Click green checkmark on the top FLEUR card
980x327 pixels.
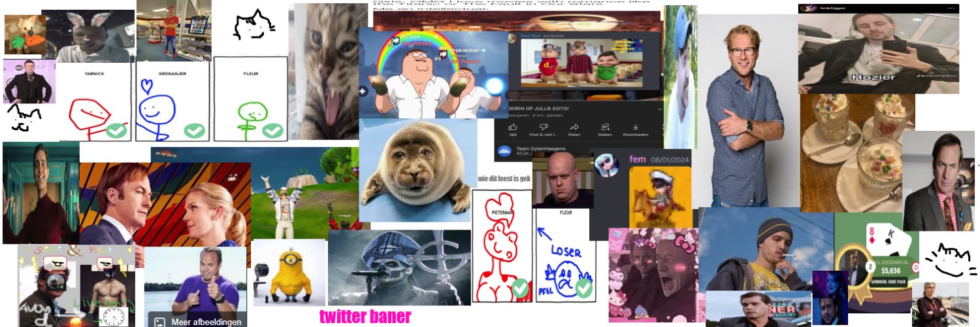pyautogui.click(x=272, y=130)
